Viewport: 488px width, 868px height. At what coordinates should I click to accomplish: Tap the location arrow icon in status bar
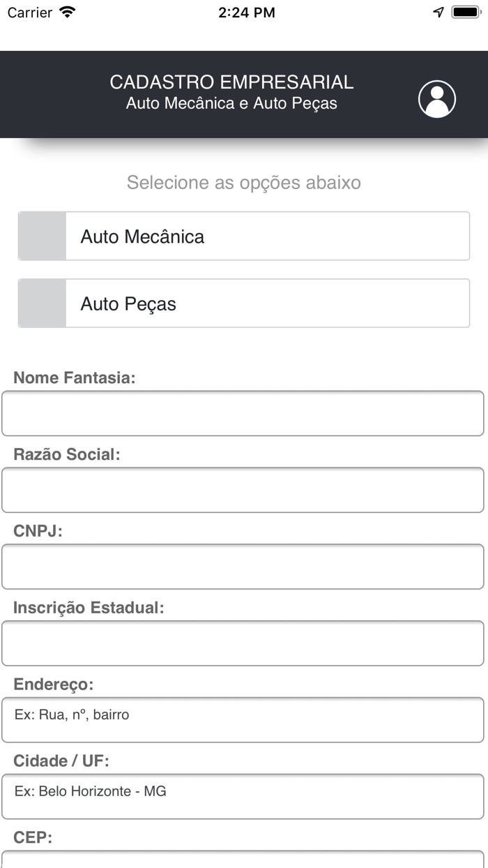(x=438, y=12)
